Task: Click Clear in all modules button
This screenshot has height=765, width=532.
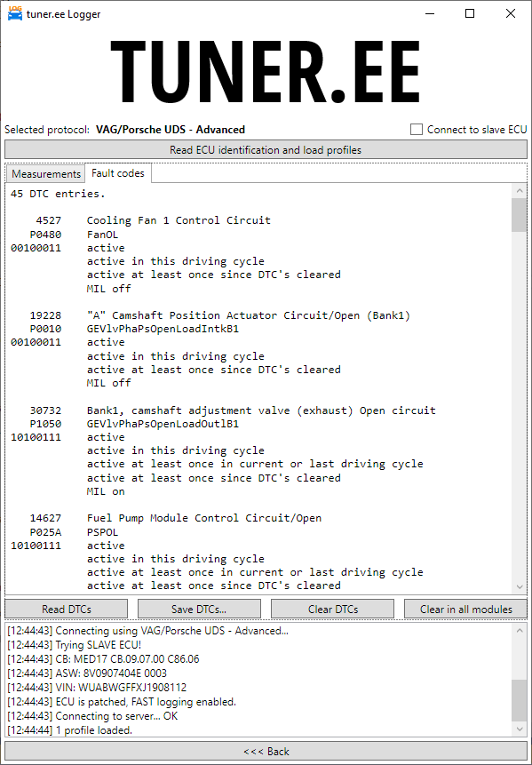Action: pos(465,609)
